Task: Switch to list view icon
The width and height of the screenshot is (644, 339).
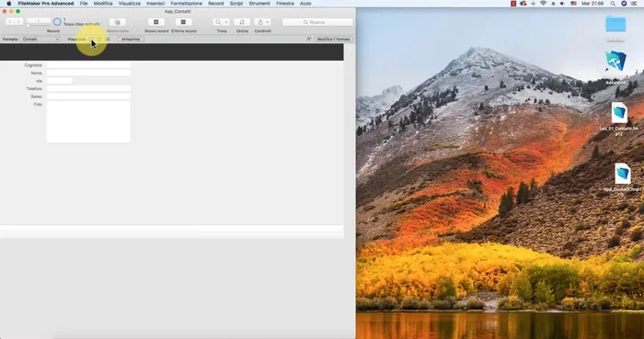Action: click(99, 39)
